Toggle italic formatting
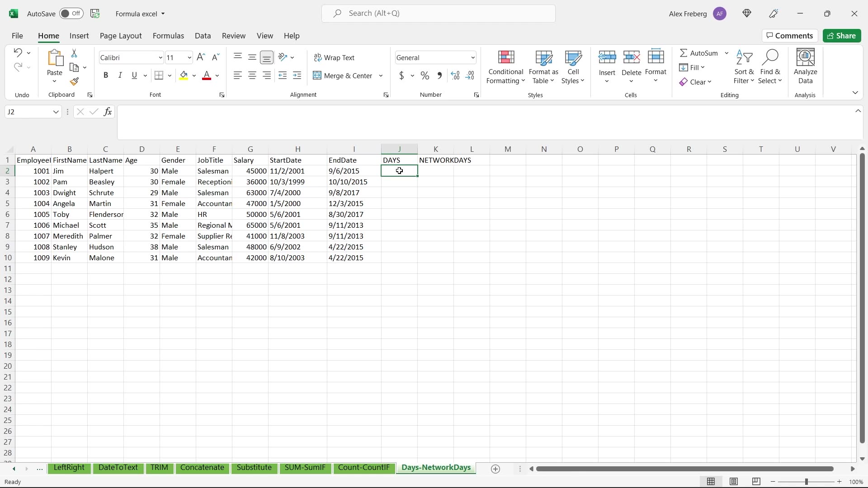 coord(120,75)
